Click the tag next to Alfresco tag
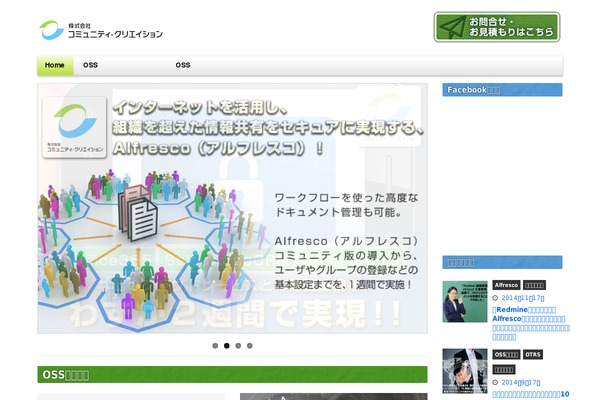The width and height of the screenshot is (600, 400). coord(534,285)
